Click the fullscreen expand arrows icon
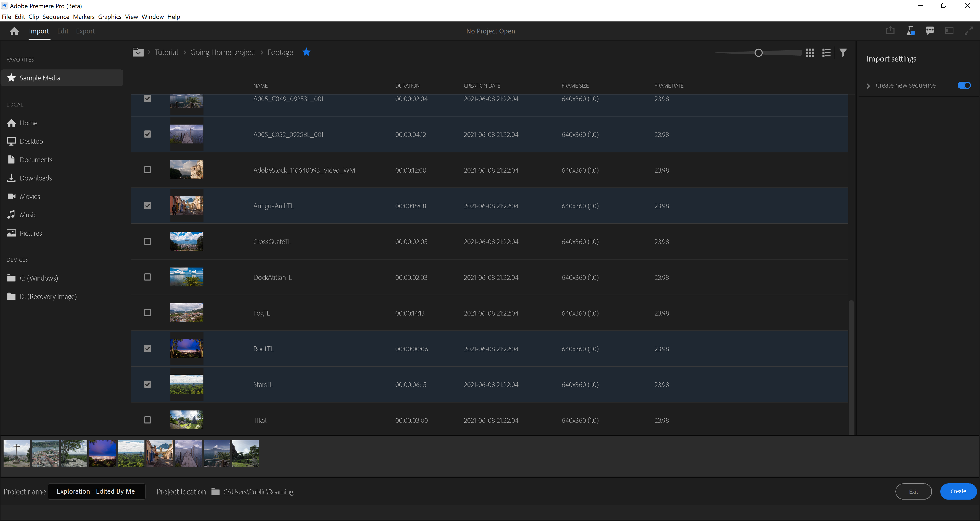This screenshot has height=521, width=980. (969, 31)
